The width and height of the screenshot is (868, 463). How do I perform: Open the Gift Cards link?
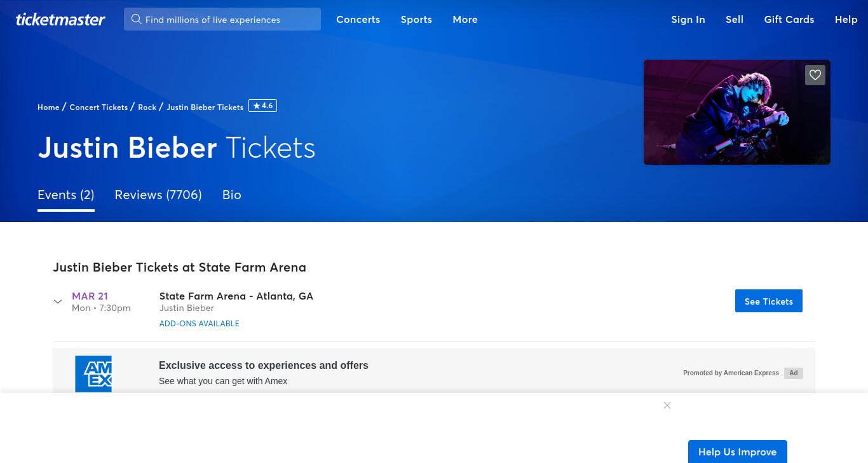pos(789,20)
